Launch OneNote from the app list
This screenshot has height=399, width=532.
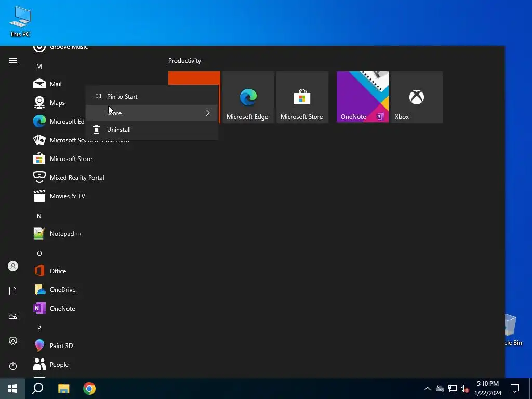point(54,308)
